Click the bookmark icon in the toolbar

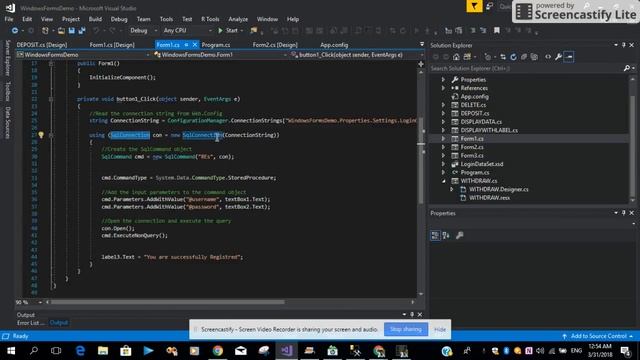tap(497, 31)
